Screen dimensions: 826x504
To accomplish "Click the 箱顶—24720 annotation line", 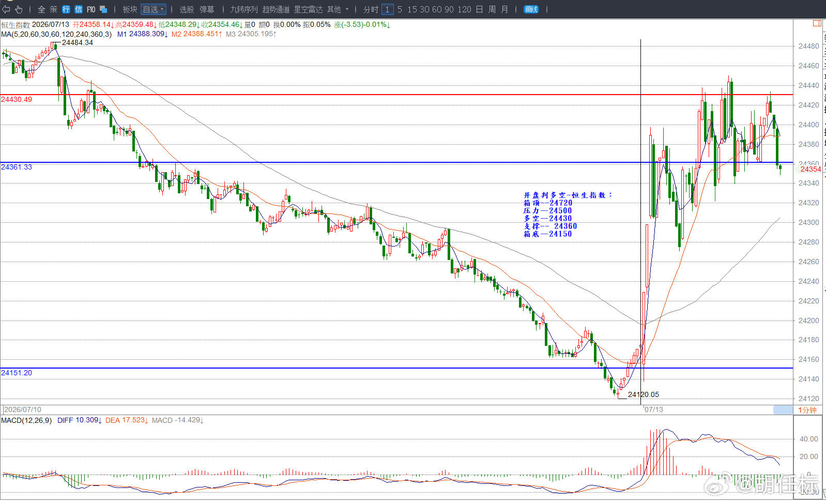I will point(548,203).
